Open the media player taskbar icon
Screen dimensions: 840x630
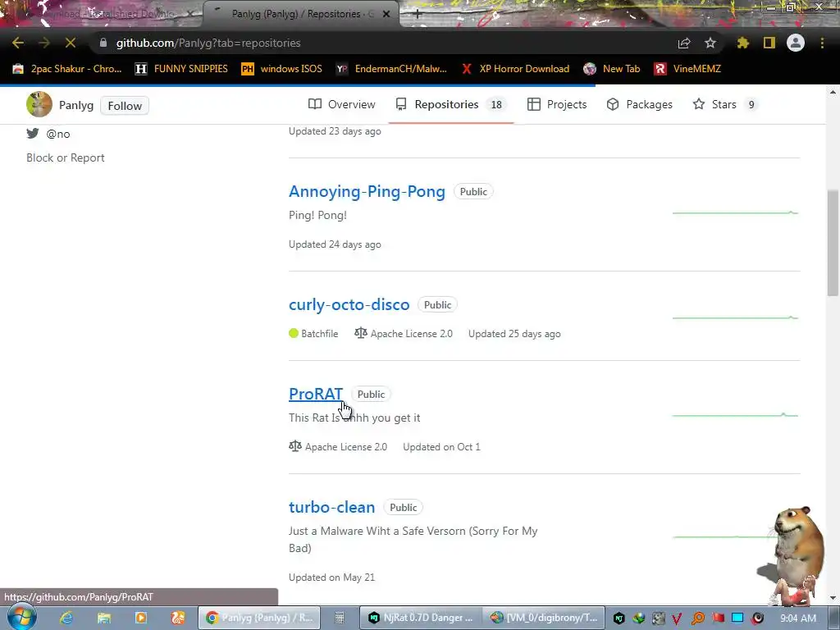pyautogui.click(x=141, y=618)
